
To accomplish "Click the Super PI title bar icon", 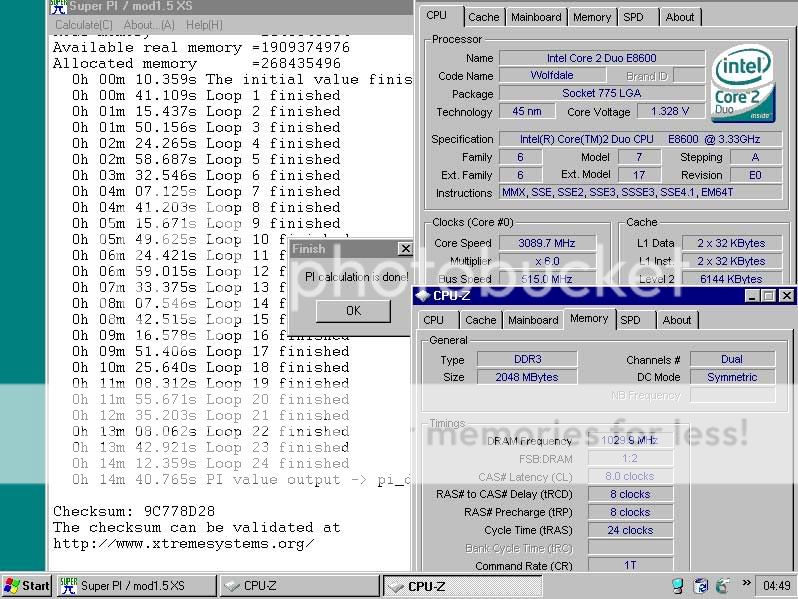I will (59, 7).
